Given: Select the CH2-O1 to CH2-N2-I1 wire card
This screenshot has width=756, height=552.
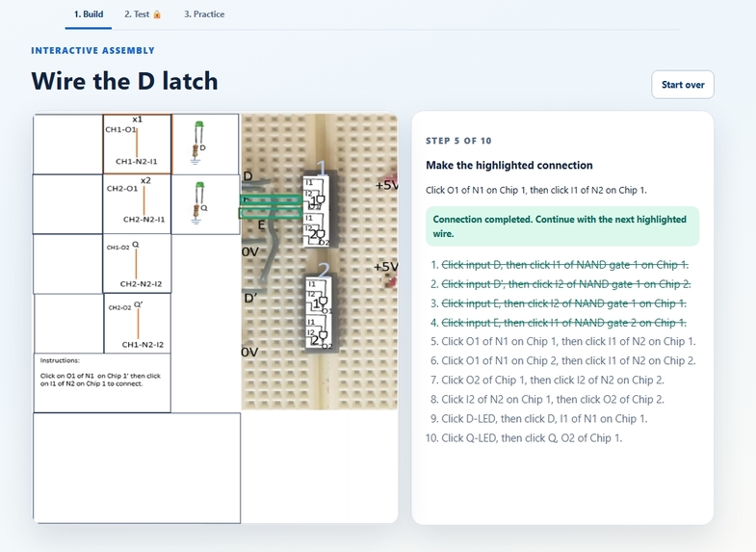Looking at the screenshot, I should (x=137, y=204).
